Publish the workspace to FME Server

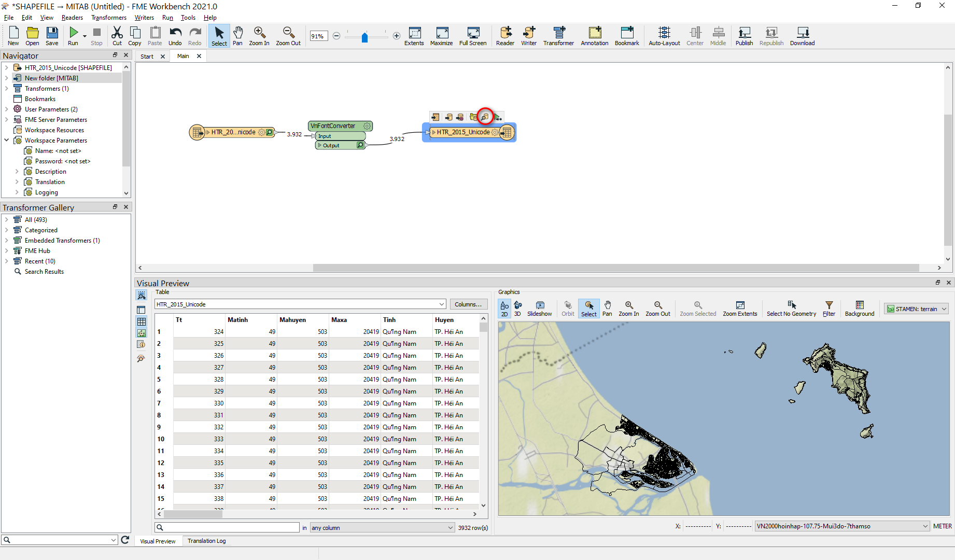click(x=744, y=36)
